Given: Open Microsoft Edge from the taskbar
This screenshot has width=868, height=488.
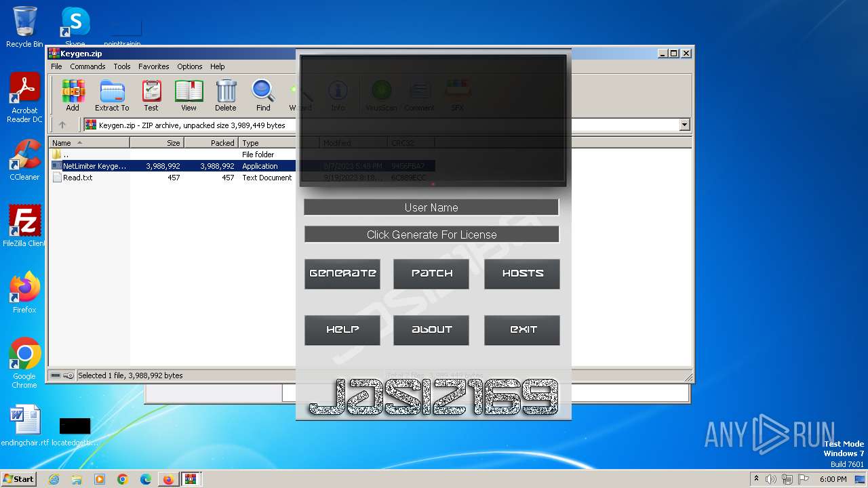Looking at the screenshot, I should coord(146,479).
